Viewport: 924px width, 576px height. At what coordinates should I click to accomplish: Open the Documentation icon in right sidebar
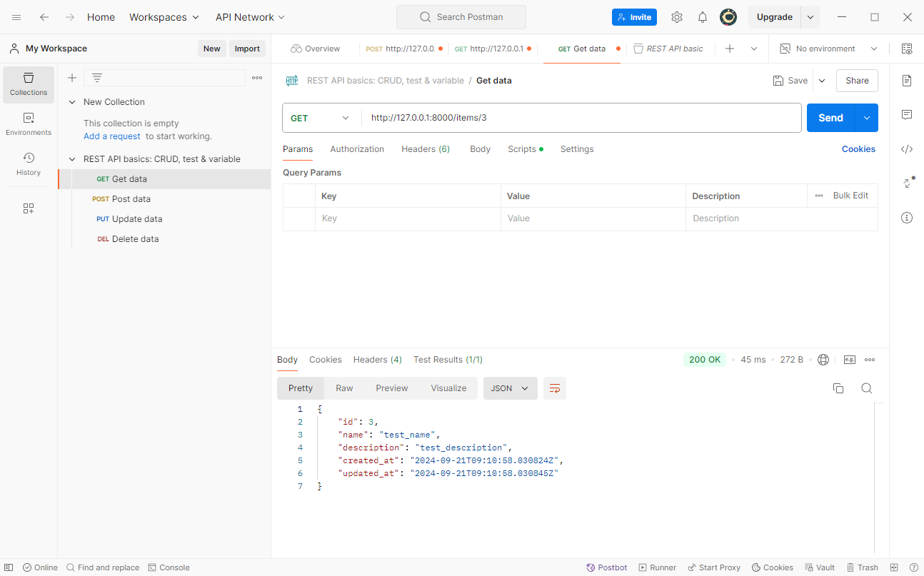pos(907,81)
